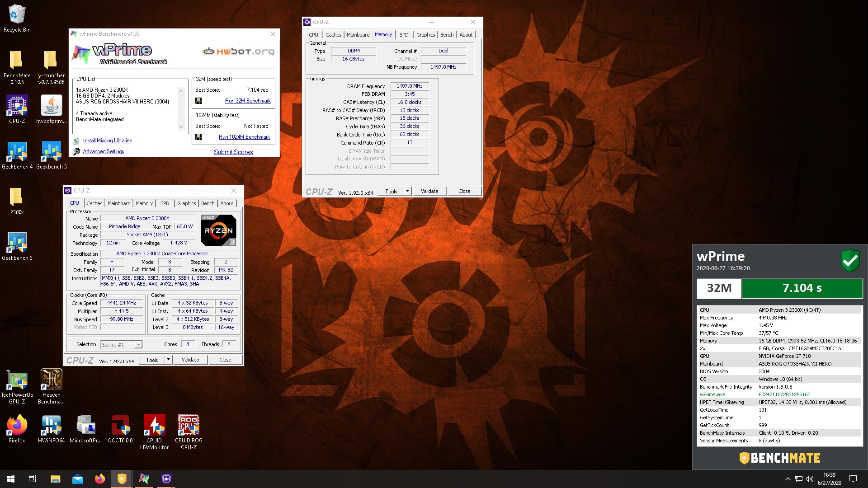Click the Tools button in Memory CPU-Z window
This screenshot has width=868, height=488.
(x=391, y=191)
